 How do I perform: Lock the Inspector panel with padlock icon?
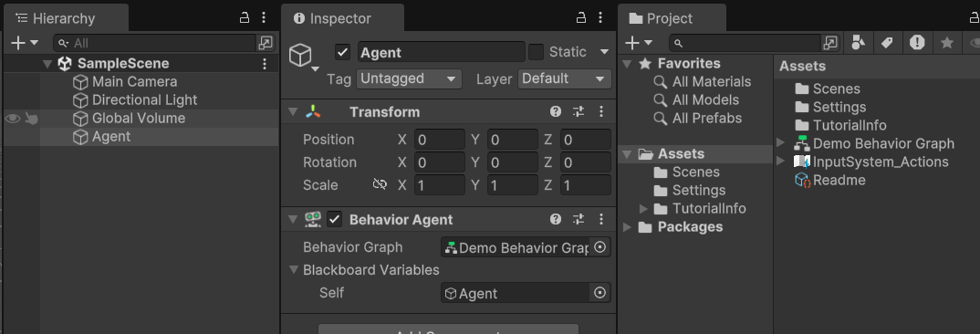581,17
